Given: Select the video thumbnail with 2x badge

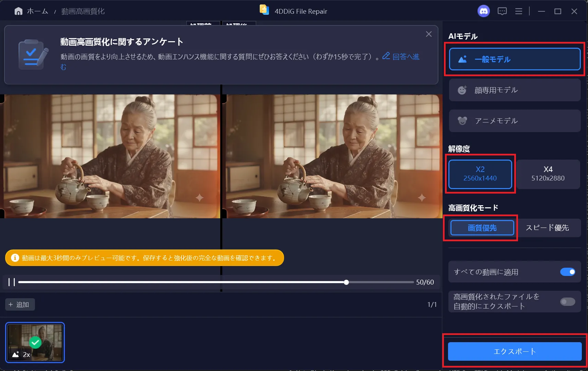Looking at the screenshot, I should tap(35, 342).
